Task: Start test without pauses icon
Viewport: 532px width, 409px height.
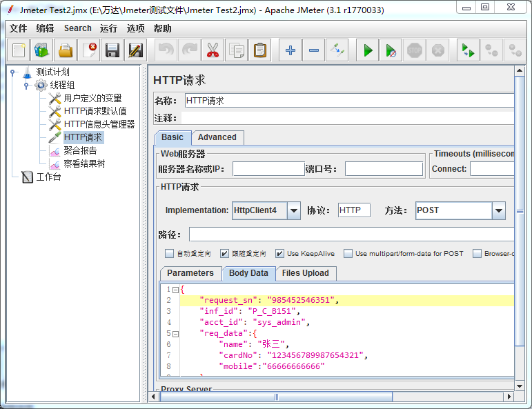Action: click(391, 50)
